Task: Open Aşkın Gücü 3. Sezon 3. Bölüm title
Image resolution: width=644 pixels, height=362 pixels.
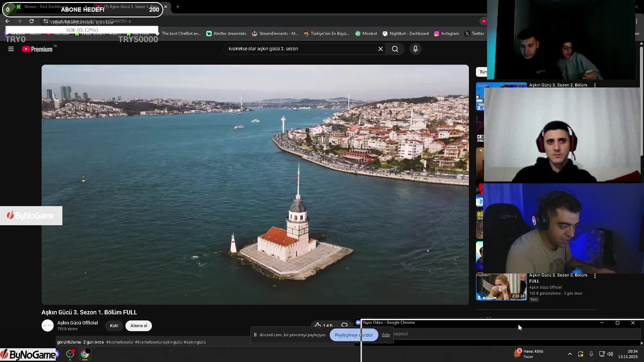Action: [558, 278]
